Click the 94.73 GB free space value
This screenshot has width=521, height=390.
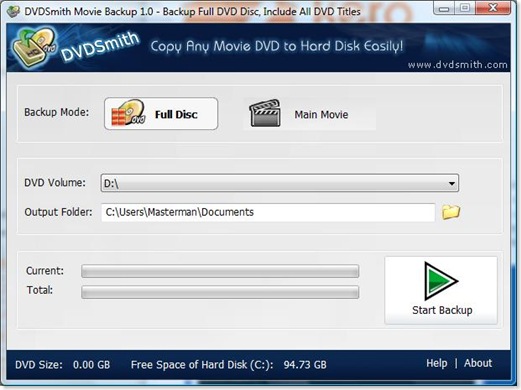pyautogui.click(x=305, y=365)
